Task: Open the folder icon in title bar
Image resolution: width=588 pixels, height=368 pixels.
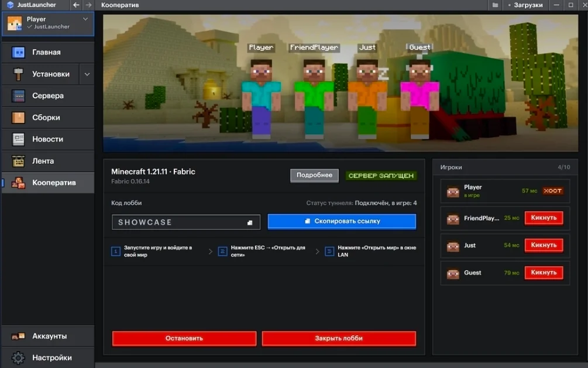Action: 495,5
